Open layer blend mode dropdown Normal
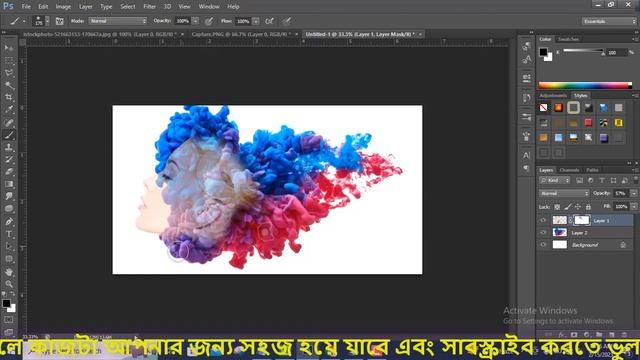Image resolution: width=640 pixels, height=360 pixels. (564, 193)
